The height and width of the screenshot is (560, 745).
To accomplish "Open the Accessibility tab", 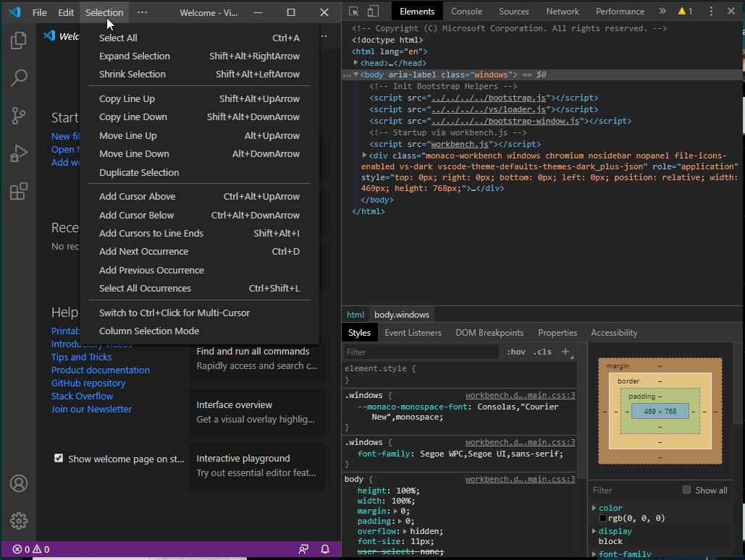I will pyautogui.click(x=614, y=333).
